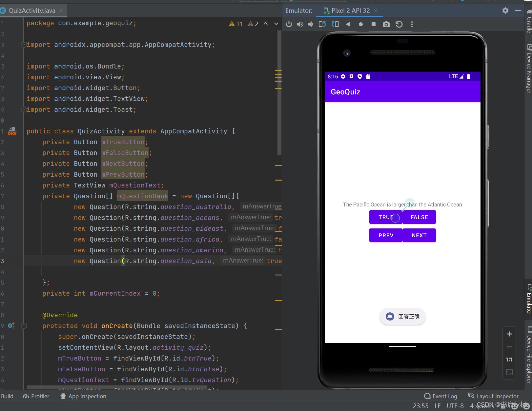Toggle the Emulator side tab
The height and width of the screenshot is (411, 532).
click(529, 300)
